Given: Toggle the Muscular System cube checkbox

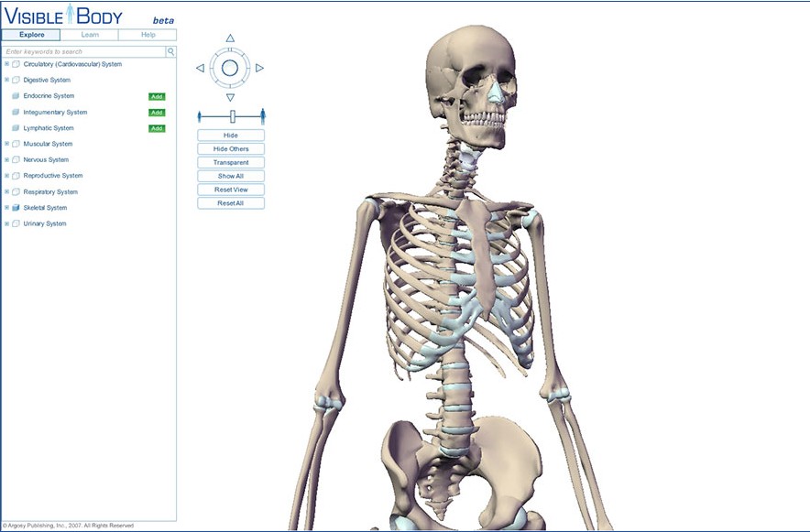Looking at the screenshot, I should 16,144.
